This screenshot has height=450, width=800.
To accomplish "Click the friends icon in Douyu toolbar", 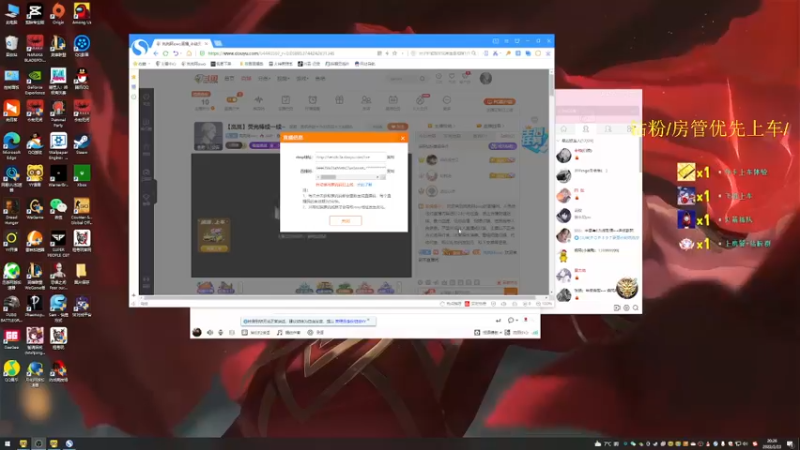I will pos(366,101).
